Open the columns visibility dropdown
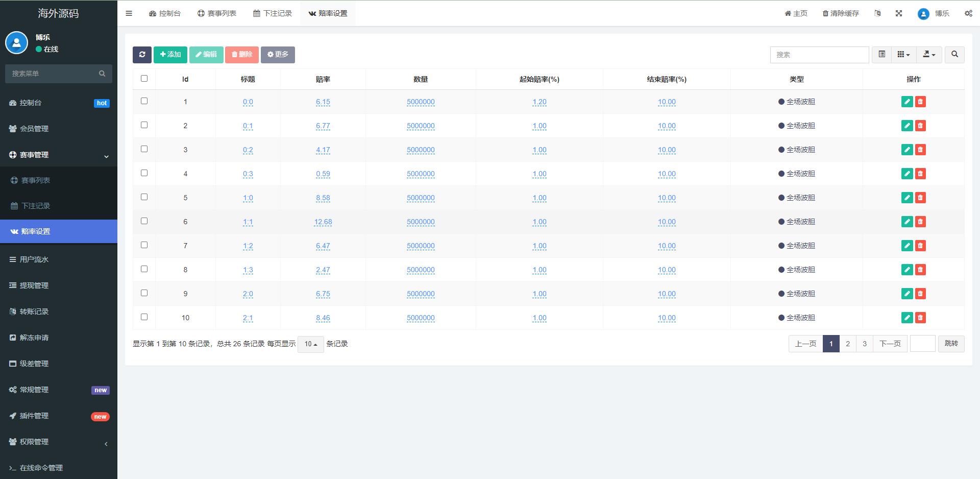The width and height of the screenshot is (980, 479). (x=903, y=55)
